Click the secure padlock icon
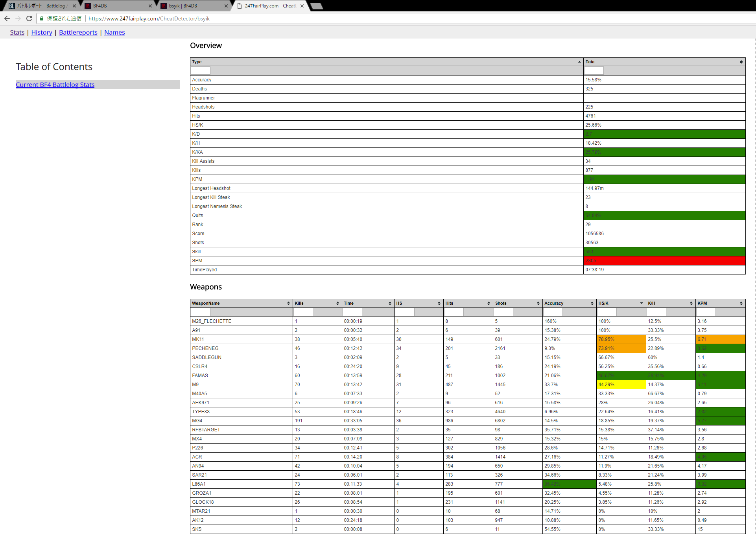The width and height of the screenshot is (756, 534). (42, 18)
